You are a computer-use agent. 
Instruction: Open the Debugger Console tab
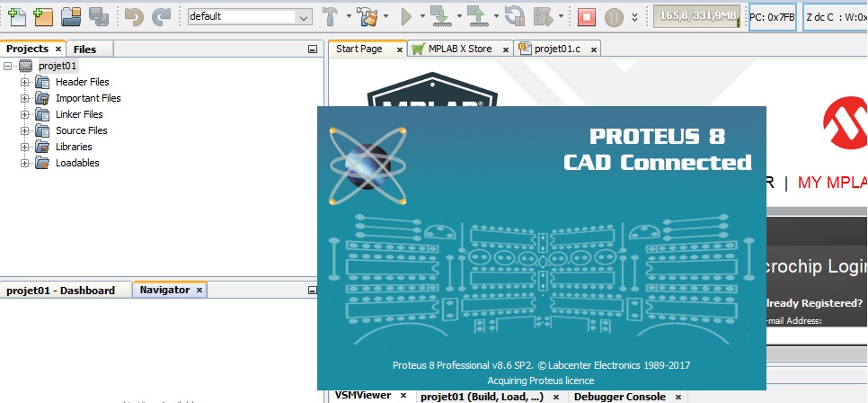tap(619, 397)
